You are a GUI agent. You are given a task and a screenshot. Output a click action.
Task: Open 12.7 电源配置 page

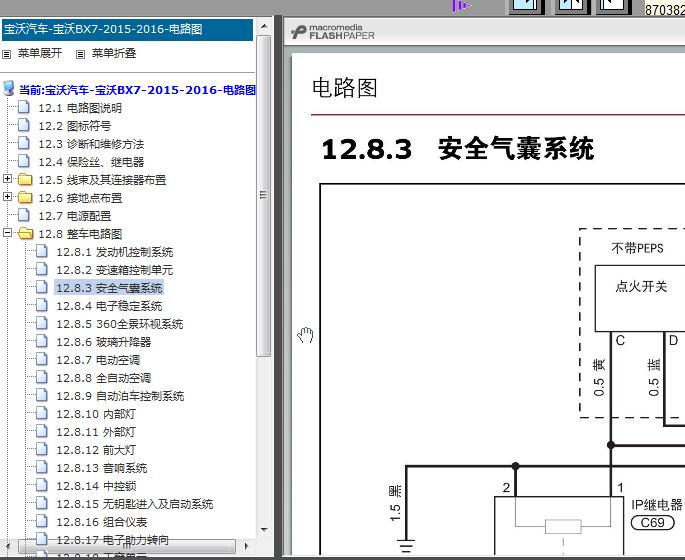pos(75,216)
